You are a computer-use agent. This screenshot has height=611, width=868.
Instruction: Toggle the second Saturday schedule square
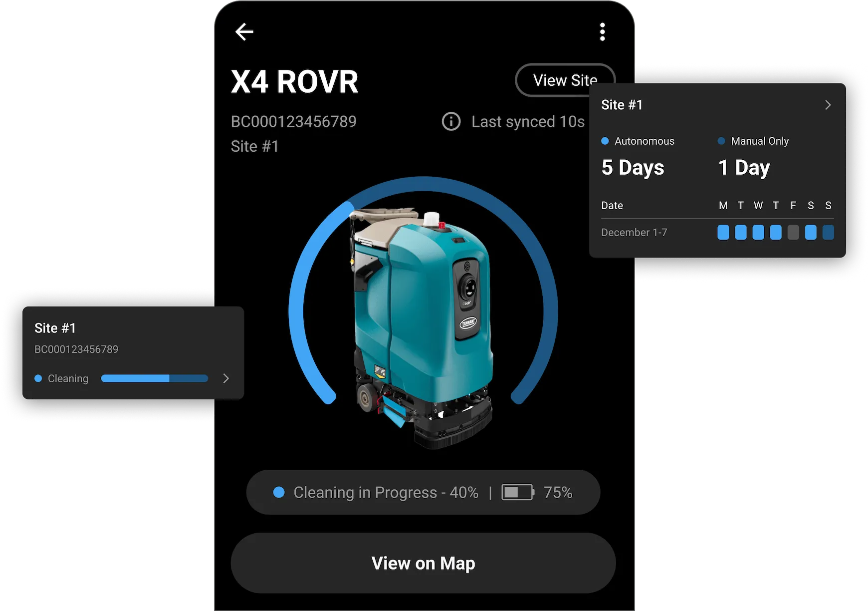[x=828, y=232]
